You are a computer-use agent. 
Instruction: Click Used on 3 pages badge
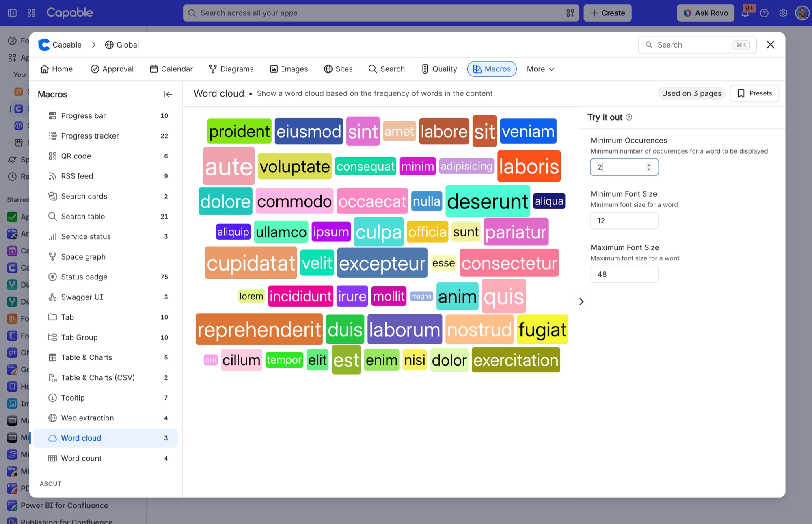(x=691, y=93)
